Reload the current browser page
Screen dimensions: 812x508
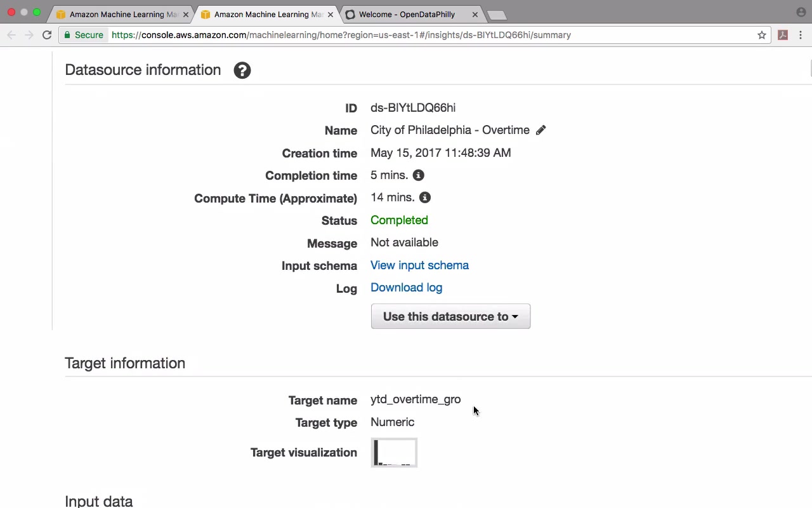tap(47, 35)
